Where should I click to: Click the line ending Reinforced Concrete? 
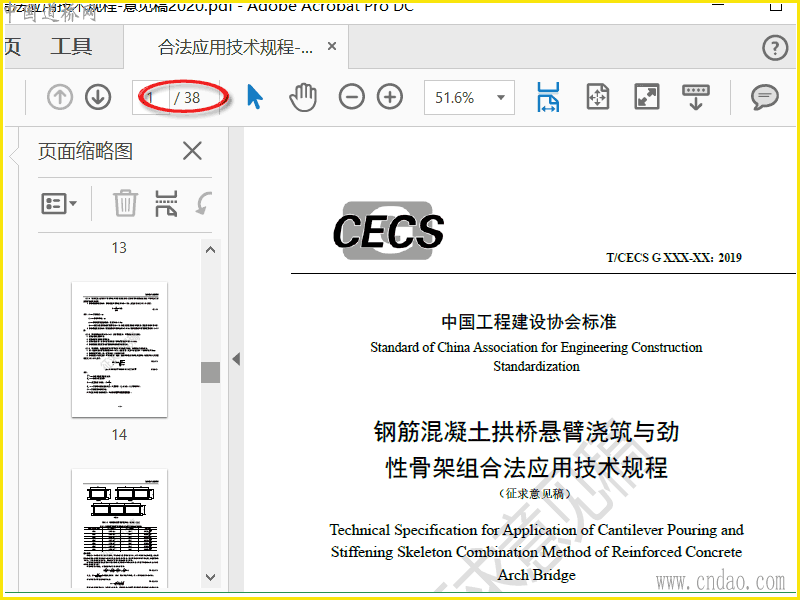pos(536,552)
